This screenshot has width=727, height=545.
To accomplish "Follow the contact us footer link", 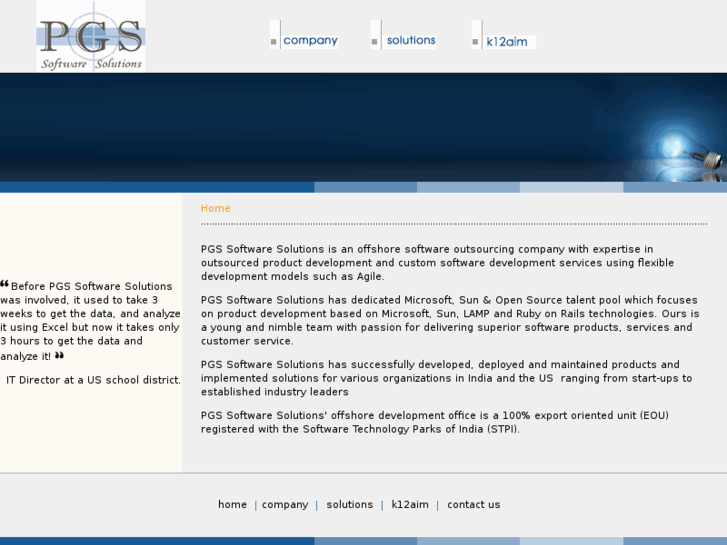I will coord(473,504).
